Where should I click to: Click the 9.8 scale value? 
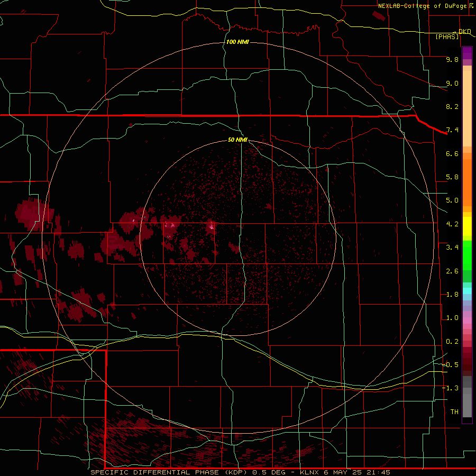tap(452, 59)
